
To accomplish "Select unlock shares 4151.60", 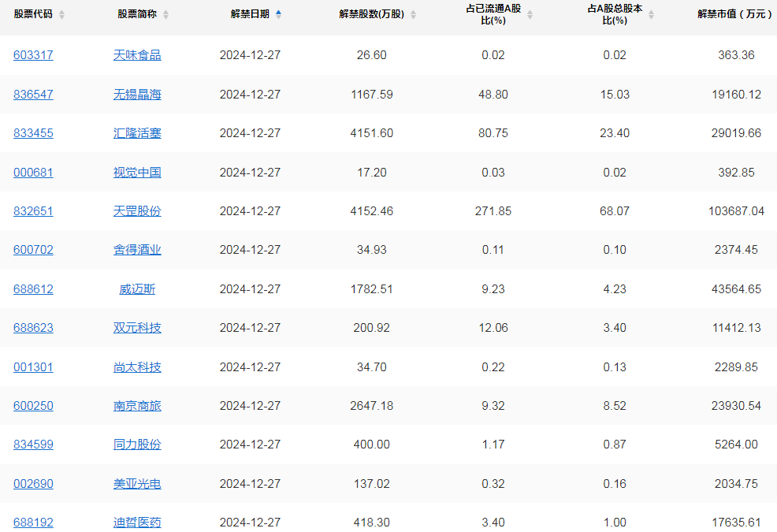I will pos(372,133).
